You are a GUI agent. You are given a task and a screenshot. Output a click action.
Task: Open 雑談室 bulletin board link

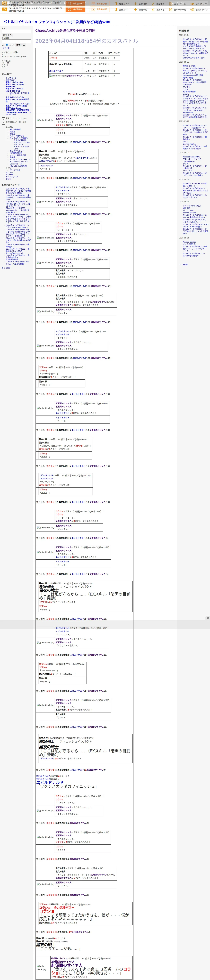click(13, 132)
